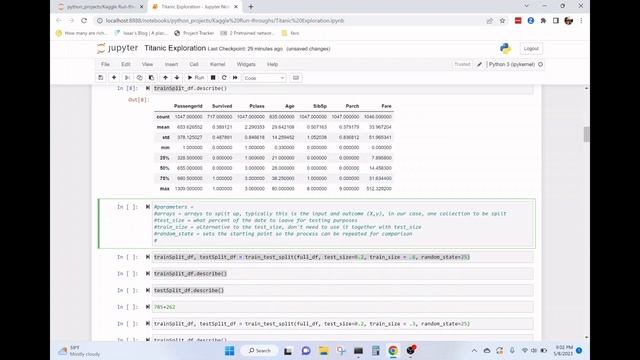The height and width of the screenshot is (360, 640).
Task: Click the Jupyter logo
Action: pyautogui.click(x=118, y=48)
